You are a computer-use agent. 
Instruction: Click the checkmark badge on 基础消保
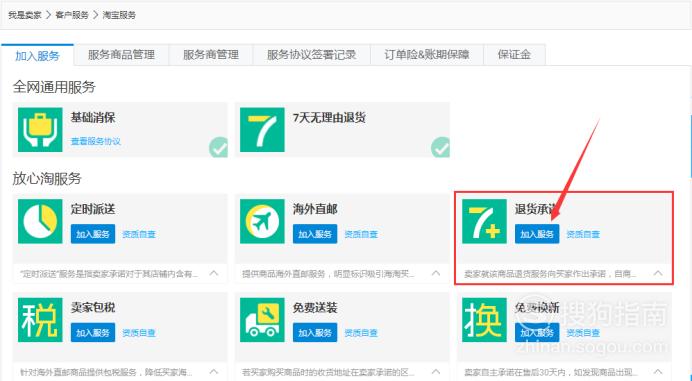click(219, 147)
